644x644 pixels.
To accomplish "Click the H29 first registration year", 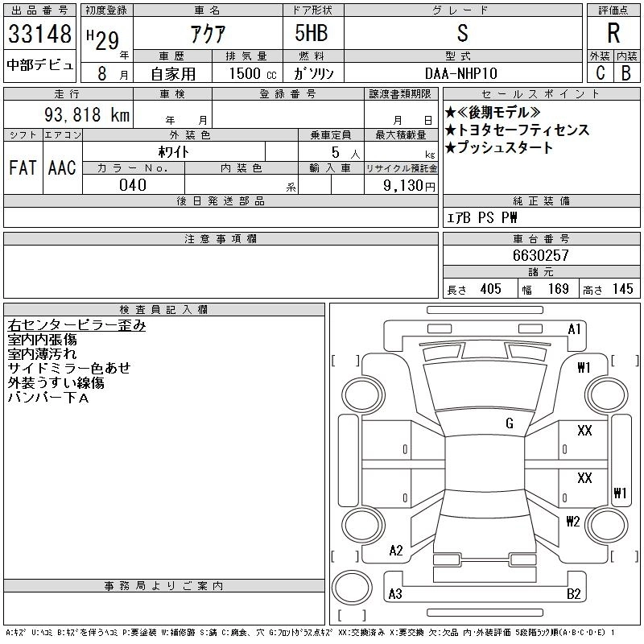I will (103, 39).
